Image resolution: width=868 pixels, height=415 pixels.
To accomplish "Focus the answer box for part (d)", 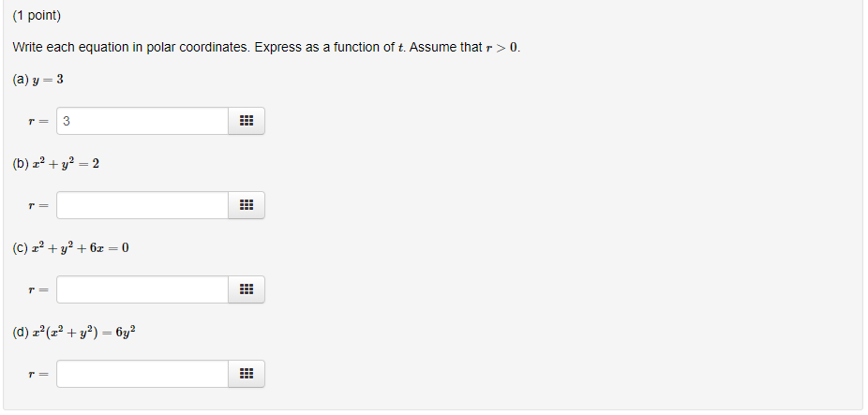I will tap(142, 374).
